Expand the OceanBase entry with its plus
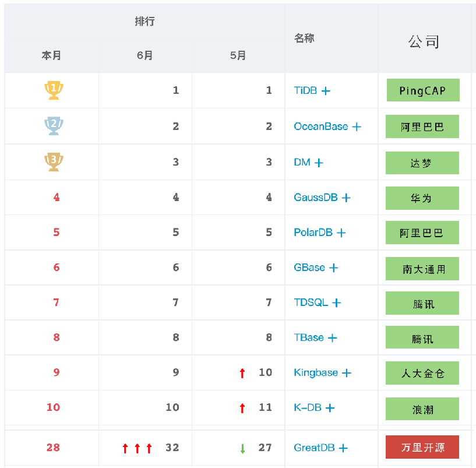476x468 pixels. point(357,126)
